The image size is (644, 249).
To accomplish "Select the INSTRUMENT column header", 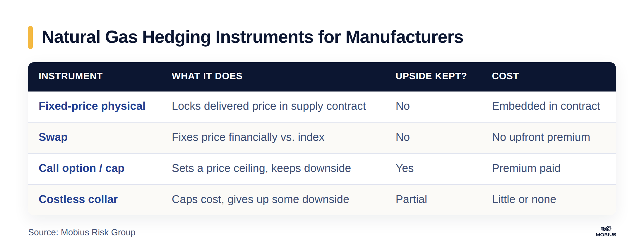I will [x=71, y=76].
